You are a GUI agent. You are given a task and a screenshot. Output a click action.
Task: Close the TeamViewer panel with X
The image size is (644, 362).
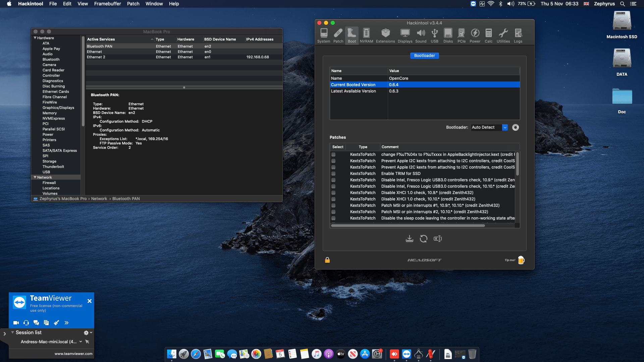click(90, 301)
